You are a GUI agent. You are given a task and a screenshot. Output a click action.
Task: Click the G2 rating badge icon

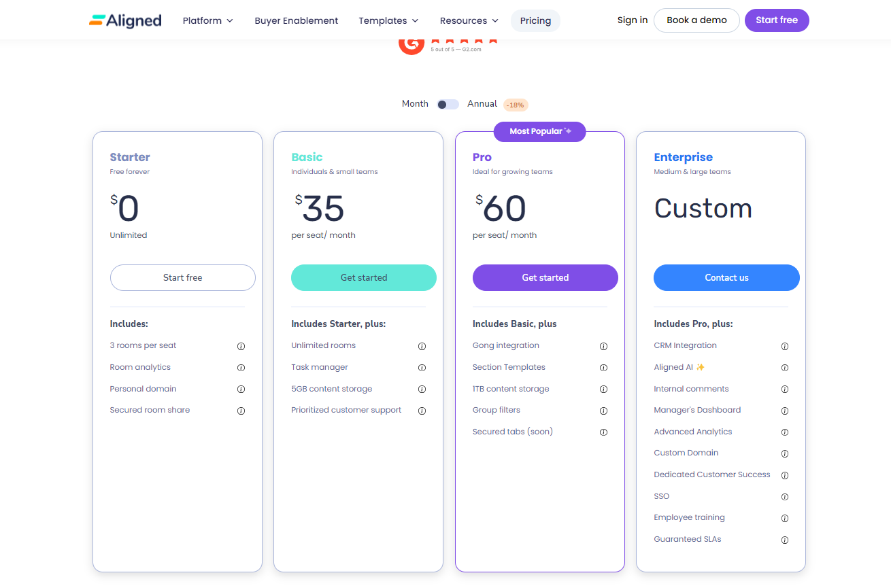411,44
